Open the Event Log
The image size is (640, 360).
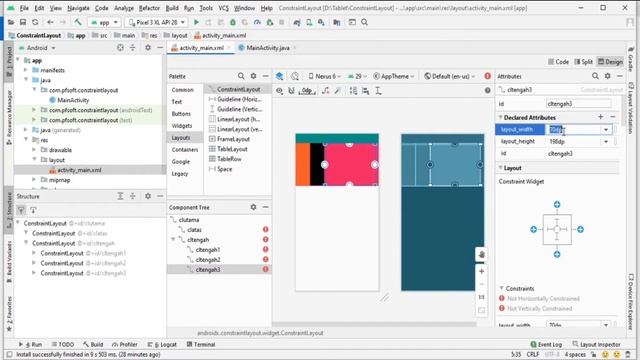tap(546, 344)
